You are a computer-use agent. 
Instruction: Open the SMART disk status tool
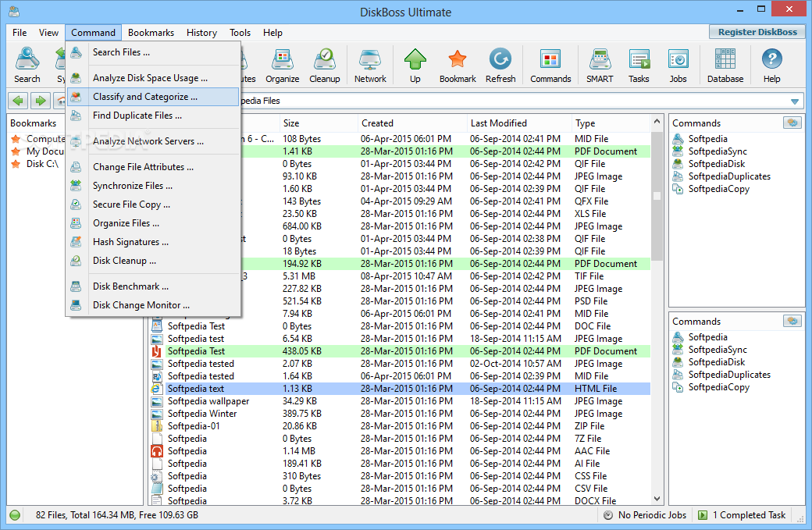click(600, 65)
